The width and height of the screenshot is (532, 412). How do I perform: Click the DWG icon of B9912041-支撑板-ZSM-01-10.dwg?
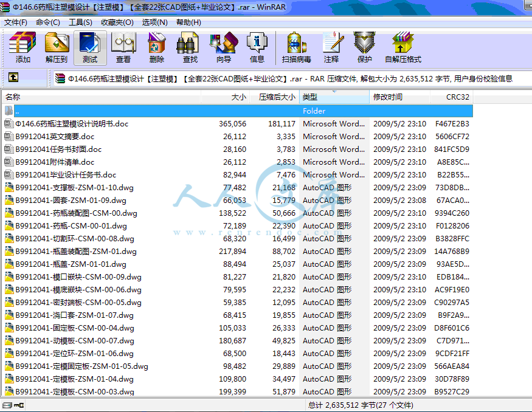point(9,188)
